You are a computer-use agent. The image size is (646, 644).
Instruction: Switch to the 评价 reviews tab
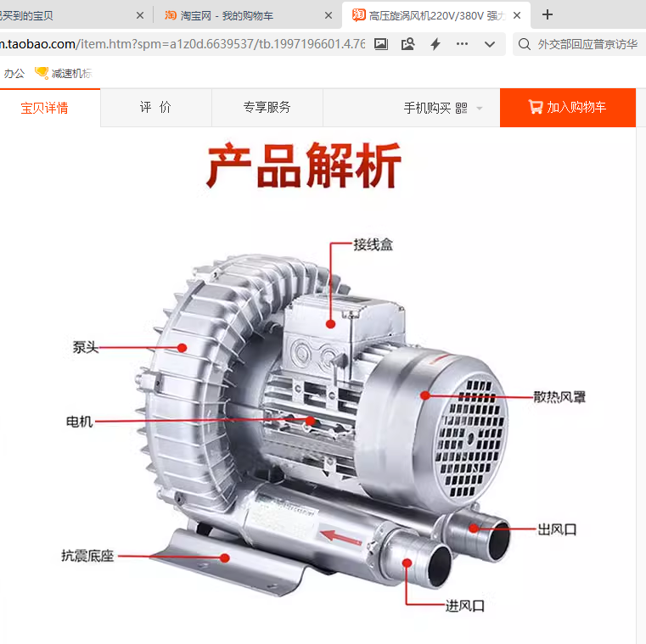pos(155,108)
